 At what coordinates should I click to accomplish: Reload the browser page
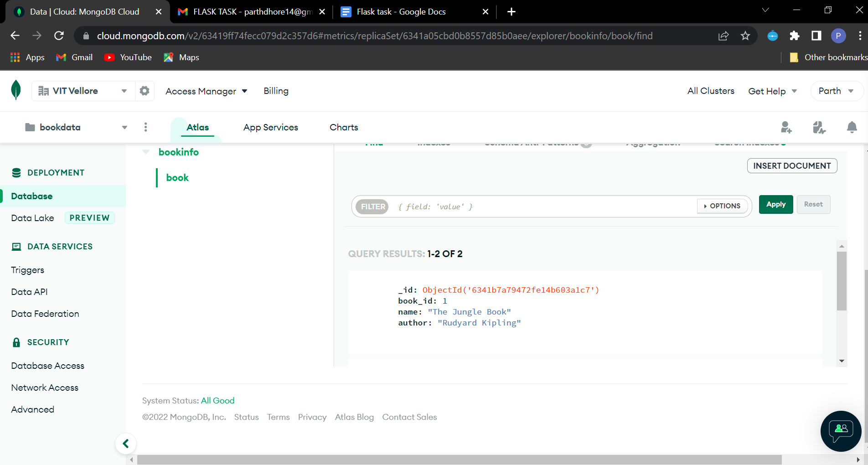pyautogui.click(x=59, y=36)
